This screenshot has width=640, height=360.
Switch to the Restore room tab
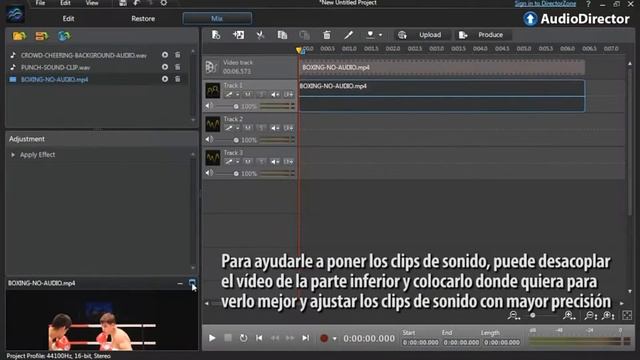tap(143, 19)
